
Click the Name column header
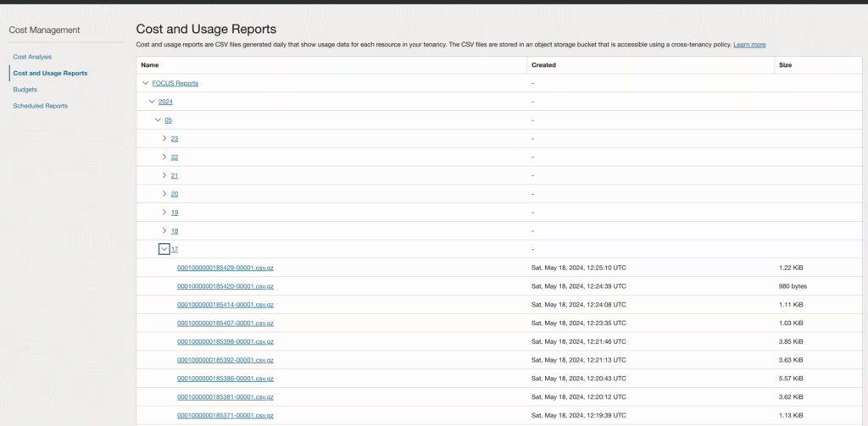(150, 64)
